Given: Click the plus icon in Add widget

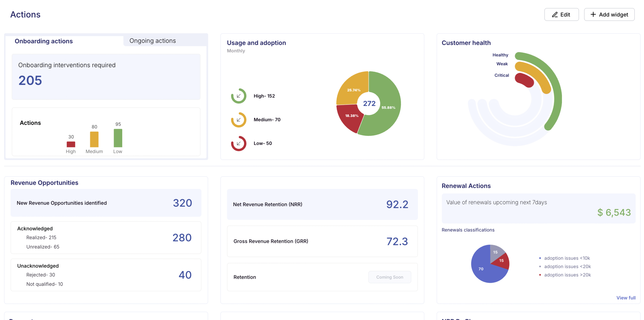Looking at the screenshot, I should pos(593,14).
